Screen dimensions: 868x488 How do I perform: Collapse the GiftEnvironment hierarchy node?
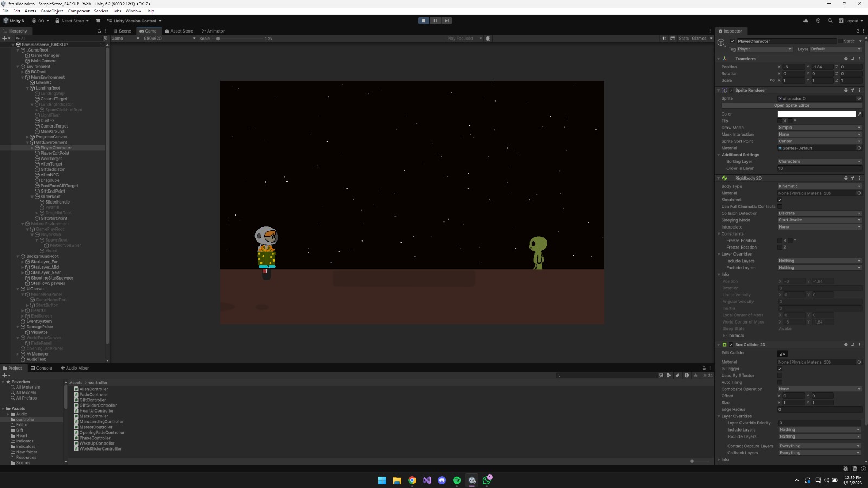tap(28, 142)
